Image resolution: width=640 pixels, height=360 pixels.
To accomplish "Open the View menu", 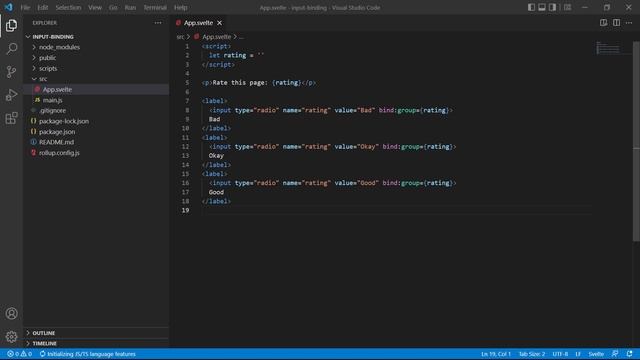I will click(x=95, y=7).
